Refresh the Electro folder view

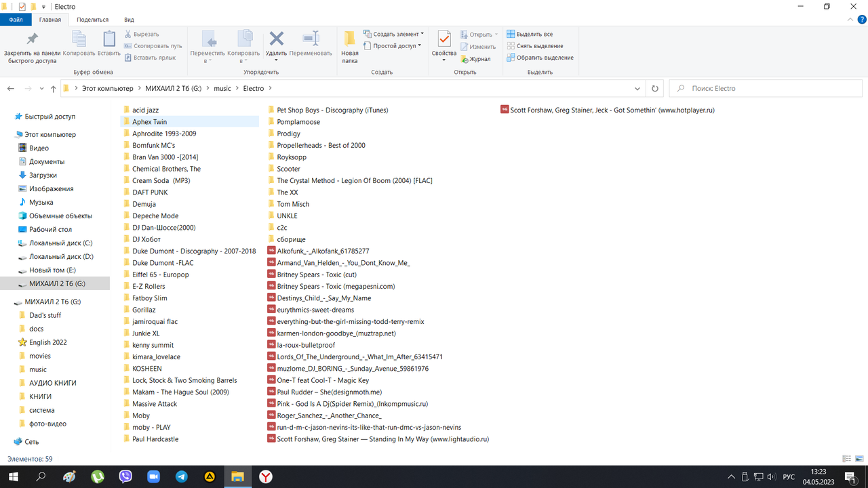655,89
